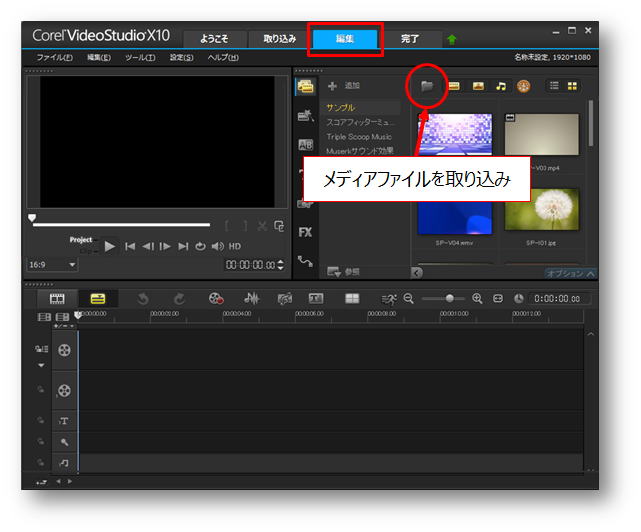Select the Muserk sound effects folder

click(x=360, y=151)
